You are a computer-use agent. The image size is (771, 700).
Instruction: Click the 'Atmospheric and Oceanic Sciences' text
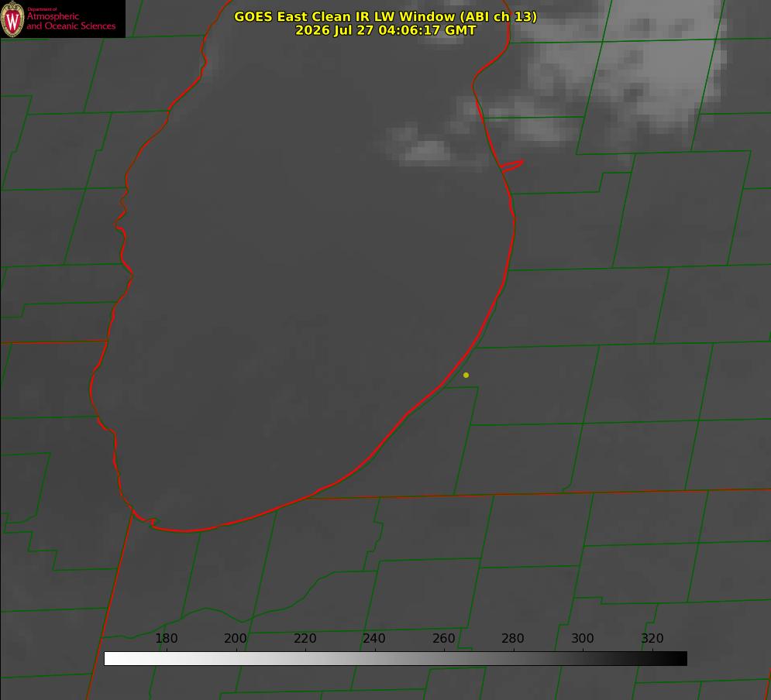pyautogui.click(x=71, y=21)
